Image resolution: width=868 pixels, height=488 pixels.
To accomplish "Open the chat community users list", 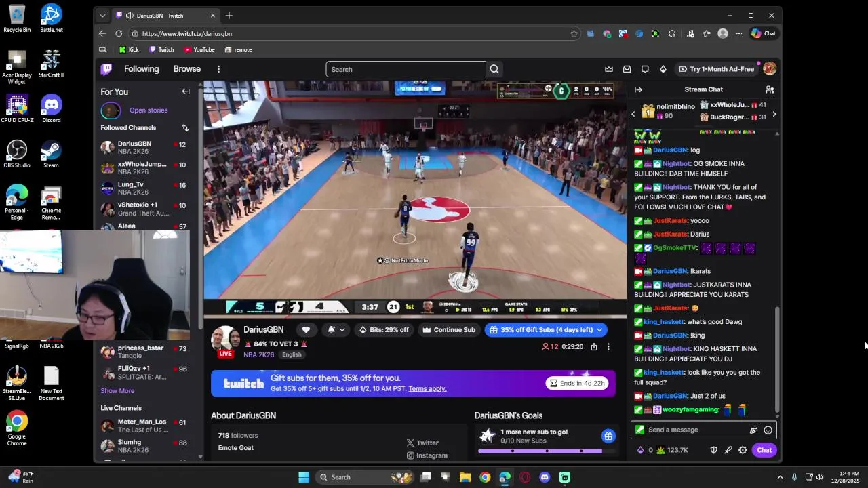I will (x=770, y=89).
